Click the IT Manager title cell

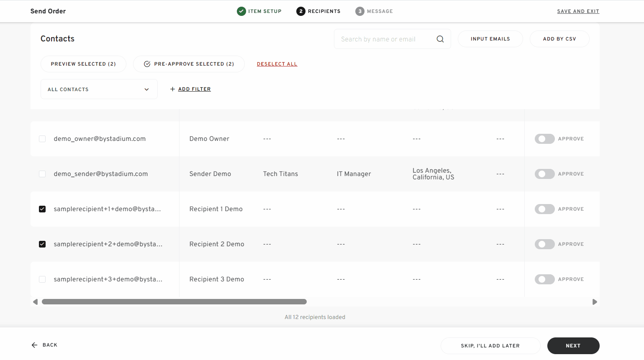354,174
